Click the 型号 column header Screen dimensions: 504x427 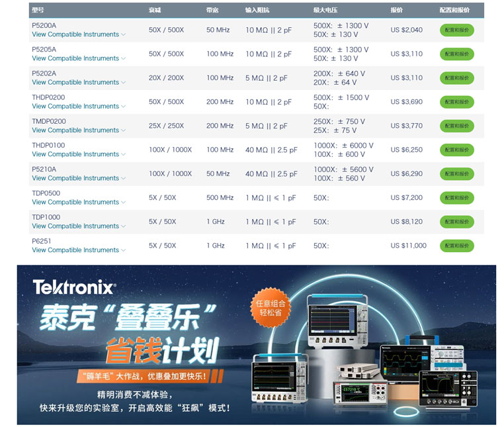pos(38,10)
